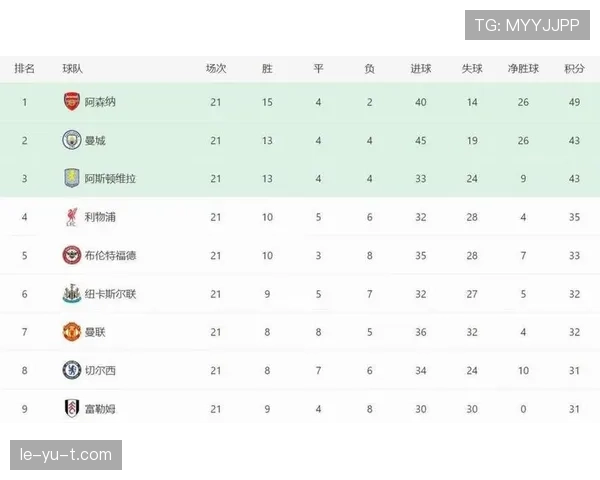This screenshot has width=600, height=480.
Task: Click the TG: MYYJJPP watermark label
Action: pos(527,24)
